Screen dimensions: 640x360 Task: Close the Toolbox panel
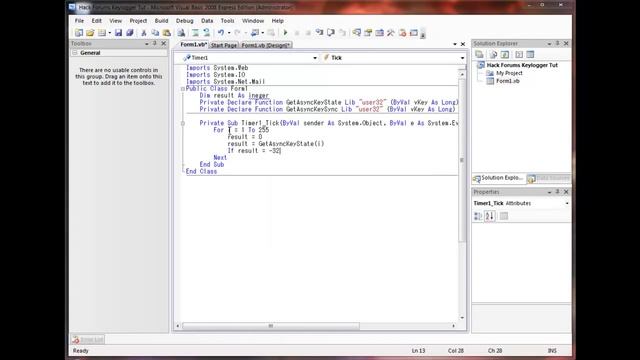click(x=164, y=43)
